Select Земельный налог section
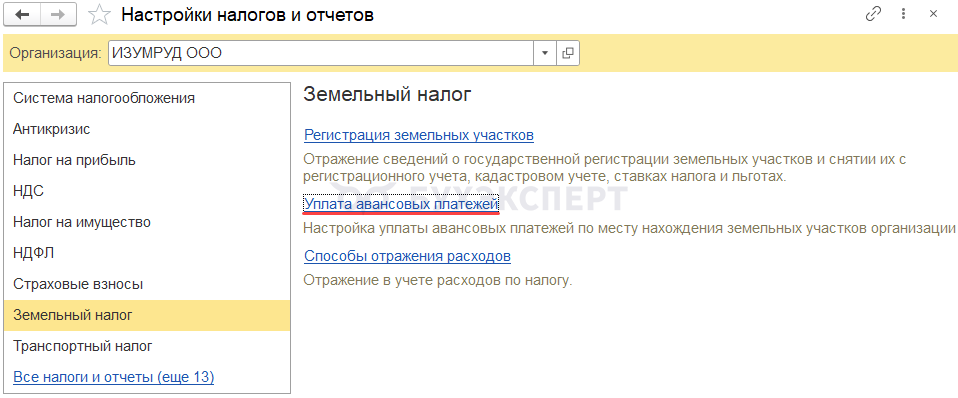 (x=147, y=315)
